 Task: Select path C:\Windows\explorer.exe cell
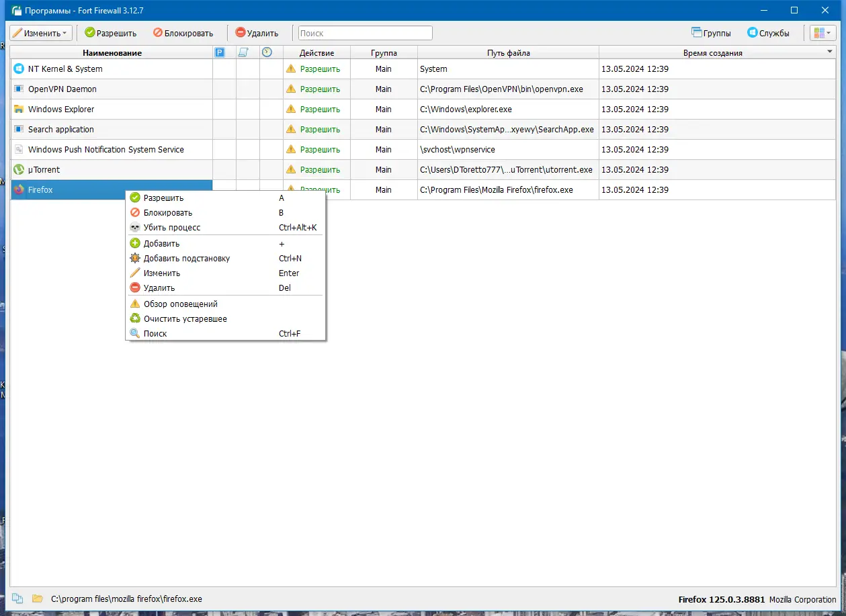pos(508,109)
